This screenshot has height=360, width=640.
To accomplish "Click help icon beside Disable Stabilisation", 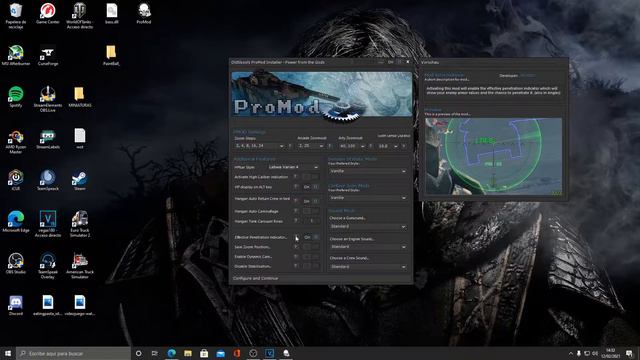I will pyautogui.click(x=296, y=266).
